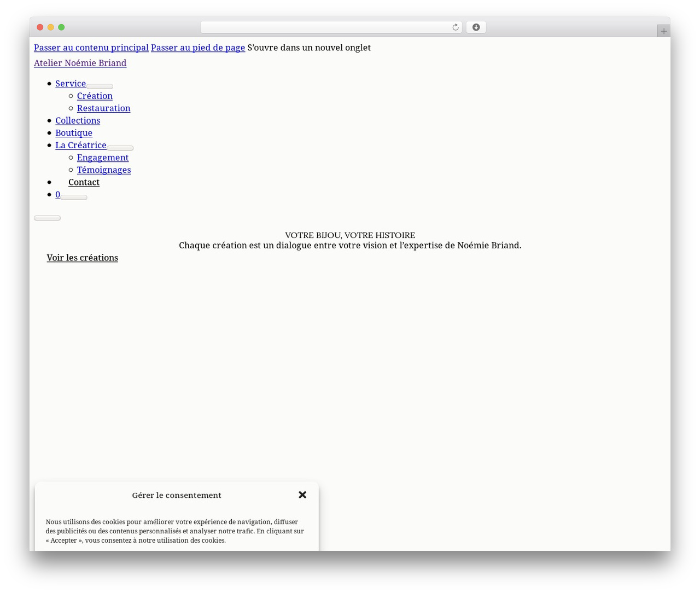Click the VOTRE BIJOU, VOTRE HISTOIRE heading

tap(350, 235)
